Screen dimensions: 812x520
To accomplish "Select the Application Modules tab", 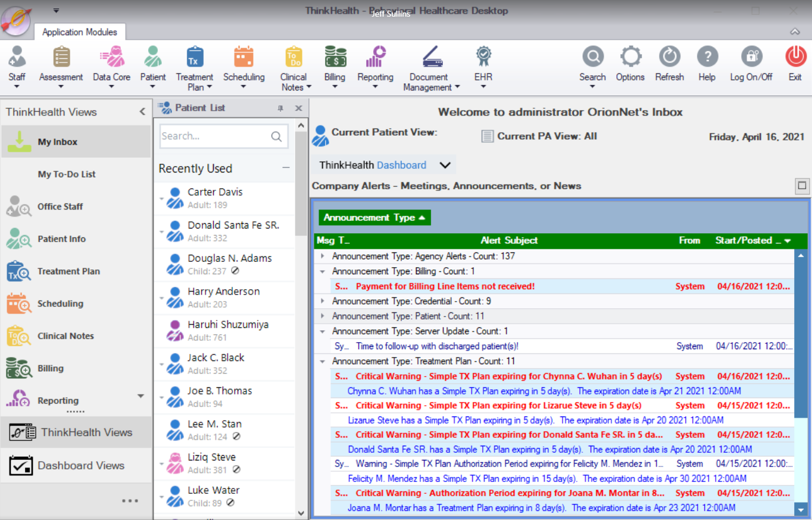I will pos(80,32).
